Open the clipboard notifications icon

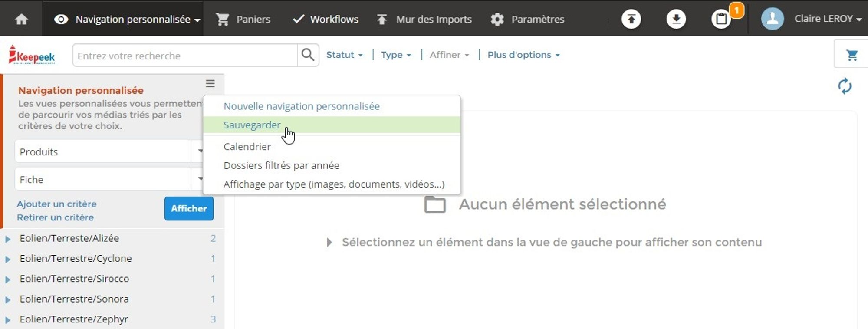click(x=721, y=19)
